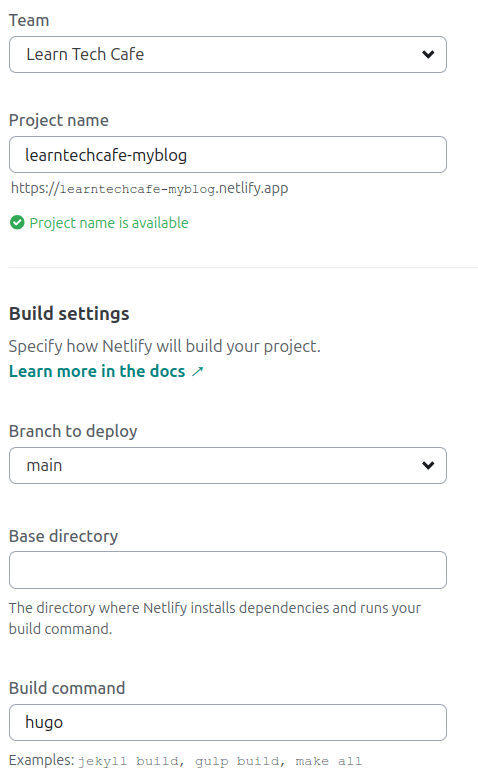Focus the Project name input field
This screenshot has height=777, width=478.
pos(228,155)
